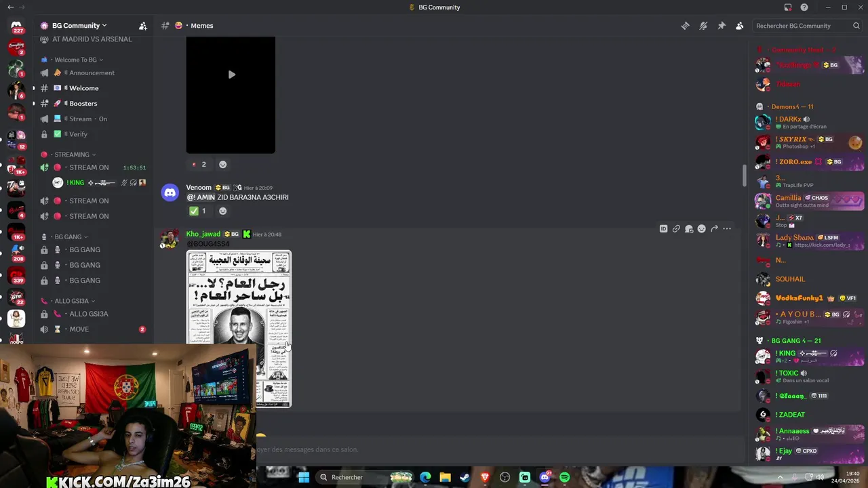This screenshot has width=868, height=488.
Task: Open ! ZADEAT member profile
Action: coord(809,415)
